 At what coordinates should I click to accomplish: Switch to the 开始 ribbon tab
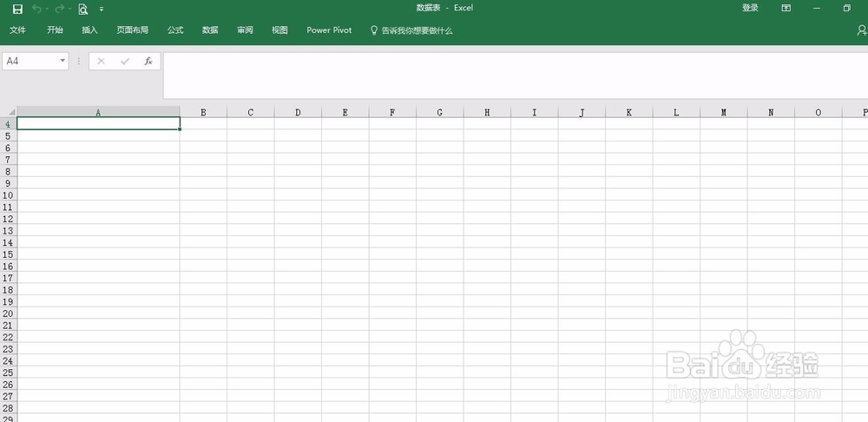click(x=55, y=30)
